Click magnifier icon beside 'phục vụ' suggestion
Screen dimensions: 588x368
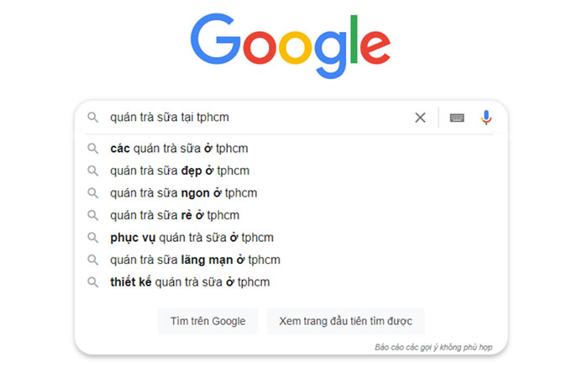click(93, 238)
